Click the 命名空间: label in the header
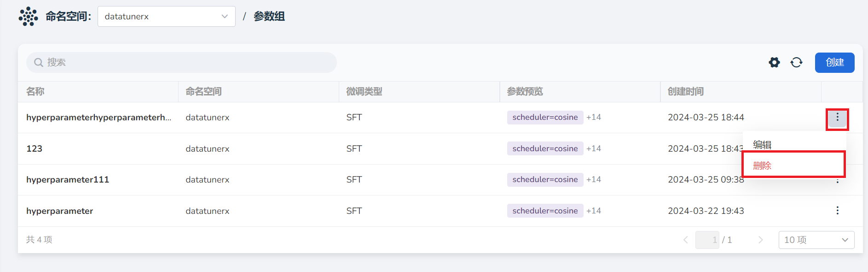This screenshot has height=272, width=868. click(x=69, y=16)
